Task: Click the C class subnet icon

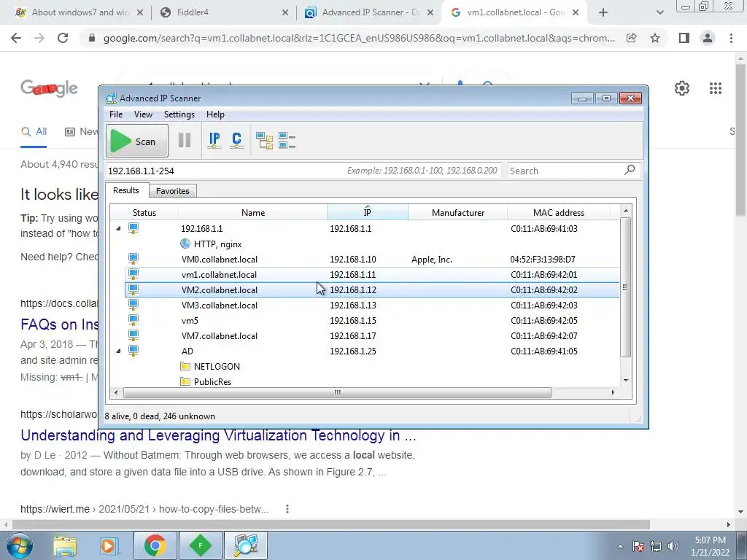Action: [x=237, y=141]
